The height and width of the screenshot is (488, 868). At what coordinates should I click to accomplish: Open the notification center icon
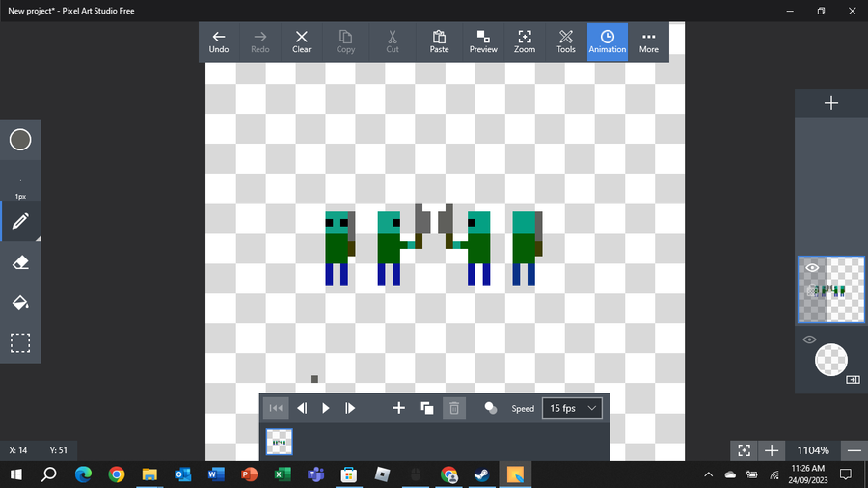pyautogui.click(x=845, y=474)
